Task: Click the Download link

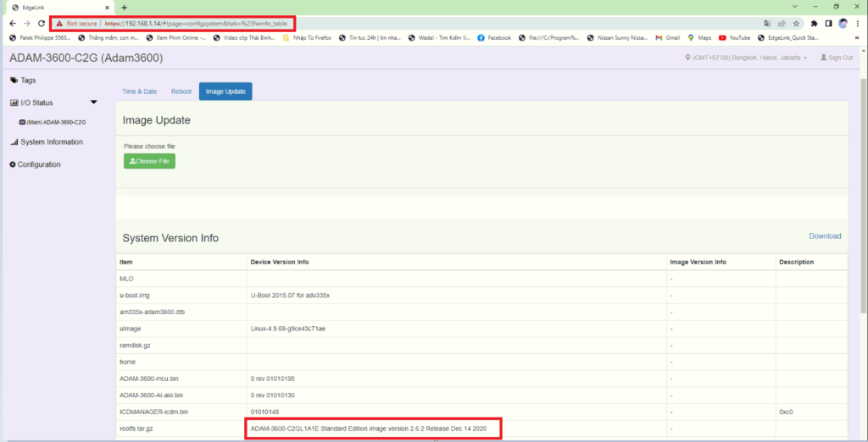Action: click(825, 235)
